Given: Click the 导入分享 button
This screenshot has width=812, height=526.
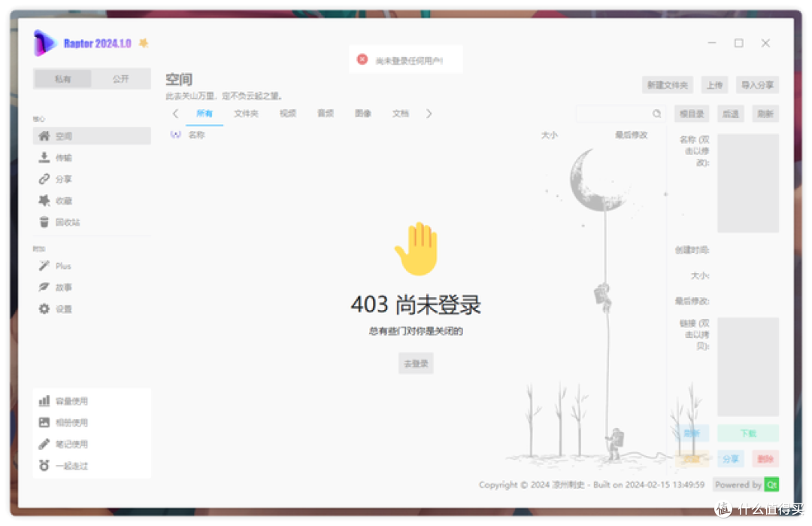Looking at the screenshot, I should (758, 85).
